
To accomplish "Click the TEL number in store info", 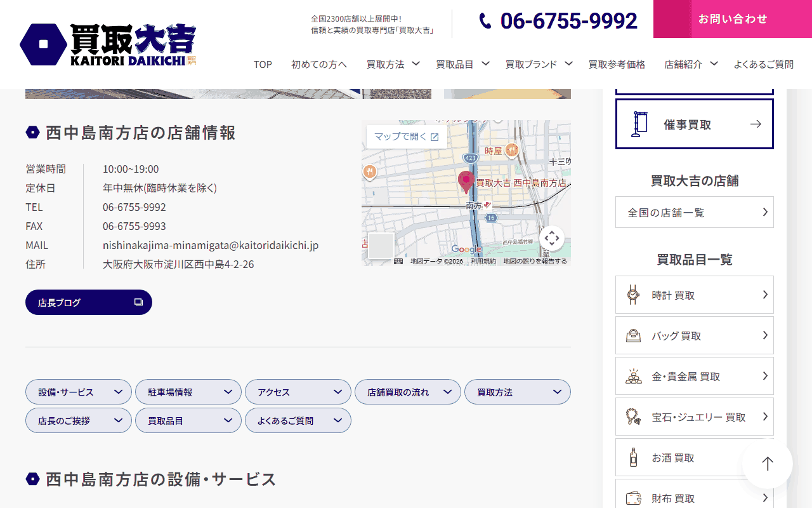I will [x=134, y=207].
